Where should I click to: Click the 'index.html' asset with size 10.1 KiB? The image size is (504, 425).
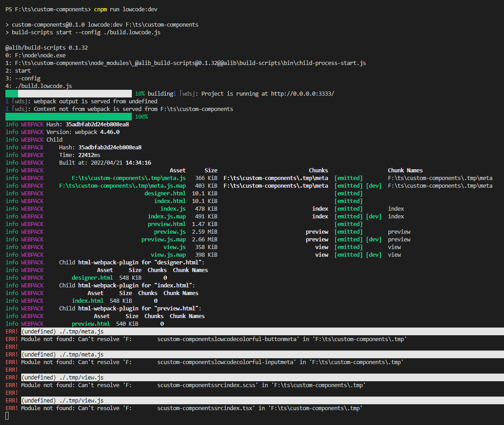pyautogui.click(x=170, y=201)
